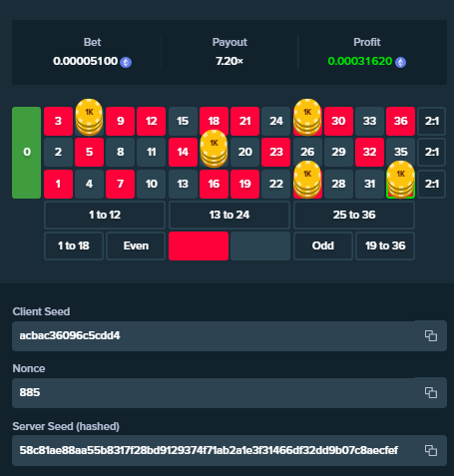454x476 pixels.
Task: Place a chip on black 33
Action: click(369, 121)
